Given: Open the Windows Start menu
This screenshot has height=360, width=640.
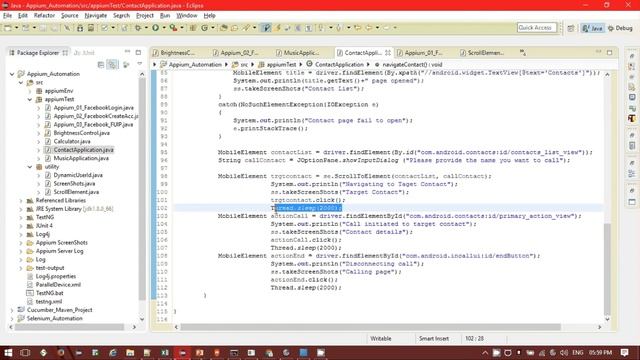Looking at the screenshot, I should coord(8,353).
